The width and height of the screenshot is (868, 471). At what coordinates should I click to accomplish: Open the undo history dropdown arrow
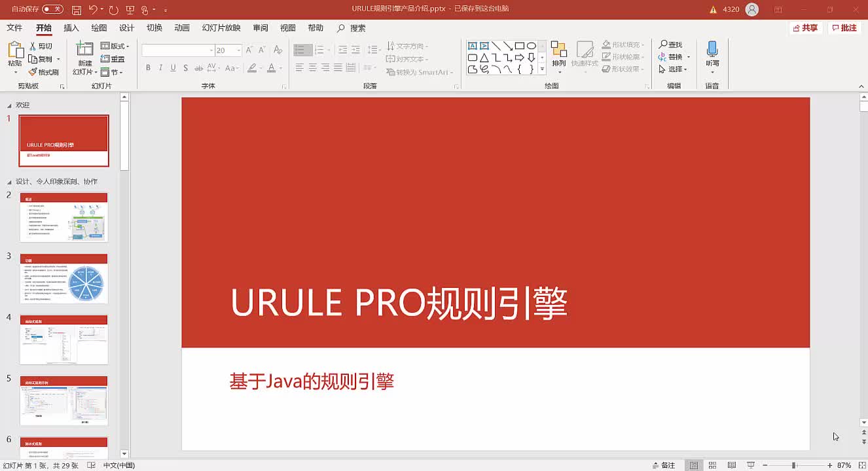tap(102, 10)
